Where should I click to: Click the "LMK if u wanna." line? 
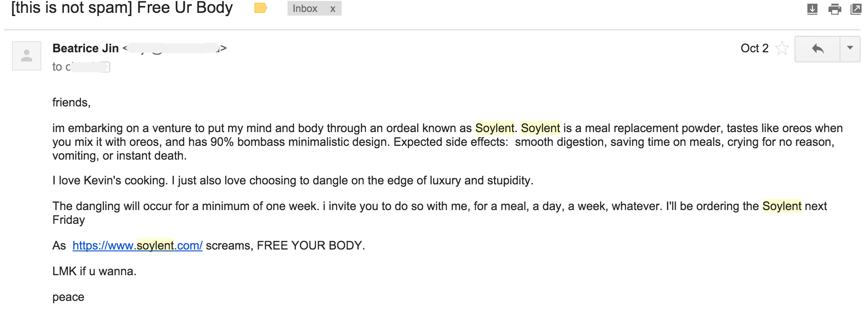[94, 271]
